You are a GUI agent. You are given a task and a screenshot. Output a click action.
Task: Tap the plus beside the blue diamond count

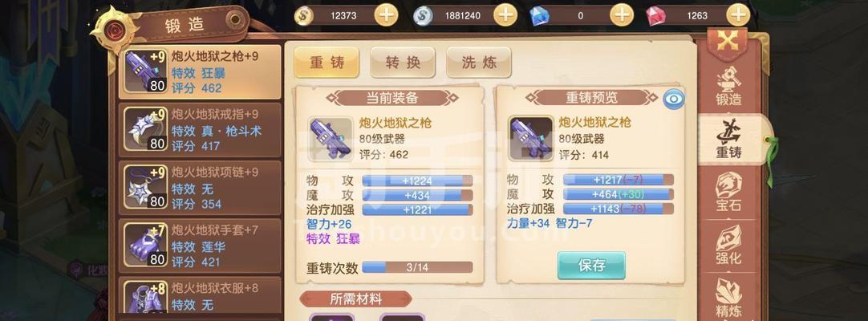622,15
